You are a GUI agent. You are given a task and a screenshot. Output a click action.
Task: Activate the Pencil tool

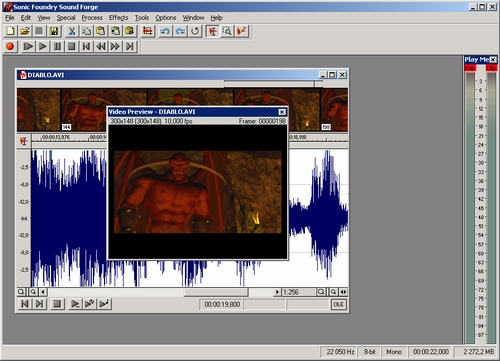pyautogui.click(x=242, y=31)
